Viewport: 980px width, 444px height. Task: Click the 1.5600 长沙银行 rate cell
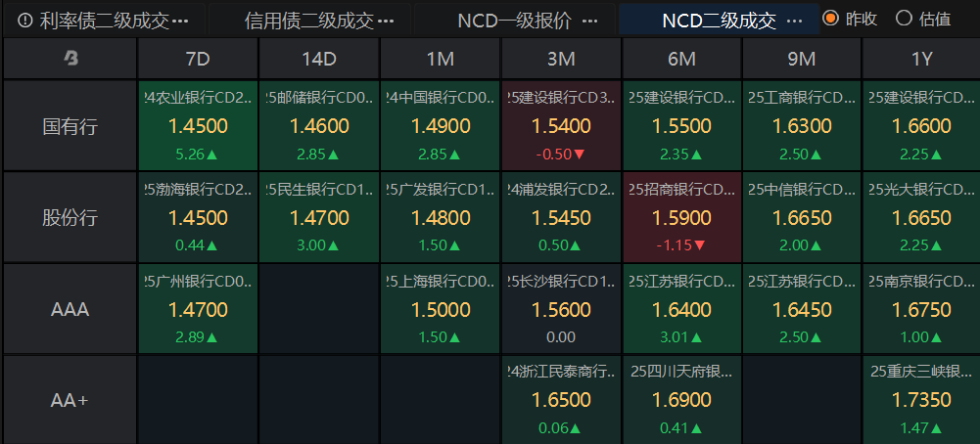561,310
